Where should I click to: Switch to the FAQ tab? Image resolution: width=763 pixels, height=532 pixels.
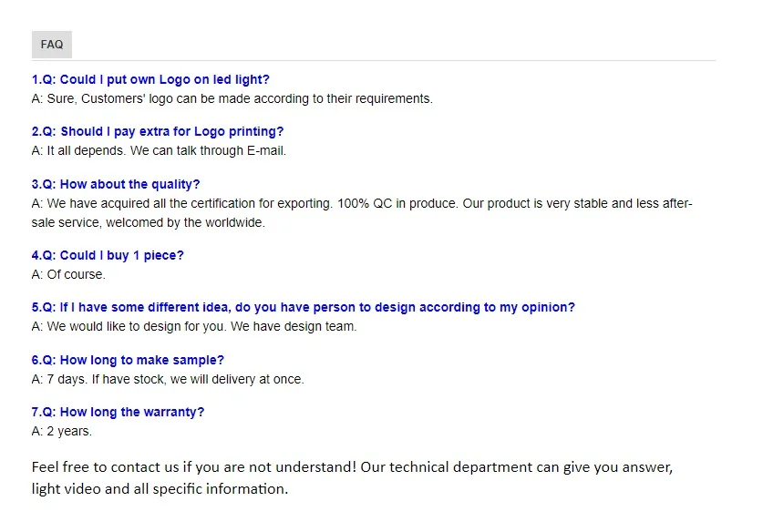coord(51,44)
